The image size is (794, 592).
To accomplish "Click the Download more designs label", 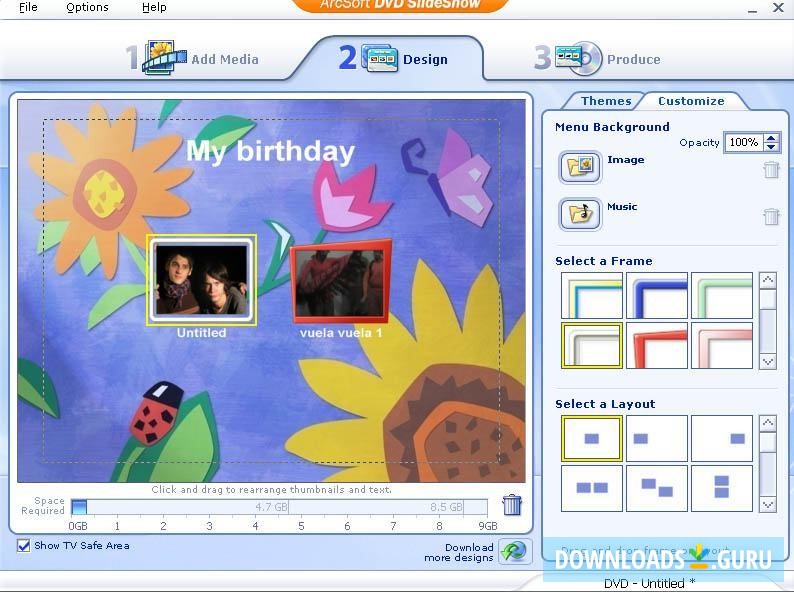I will (459, 552).
